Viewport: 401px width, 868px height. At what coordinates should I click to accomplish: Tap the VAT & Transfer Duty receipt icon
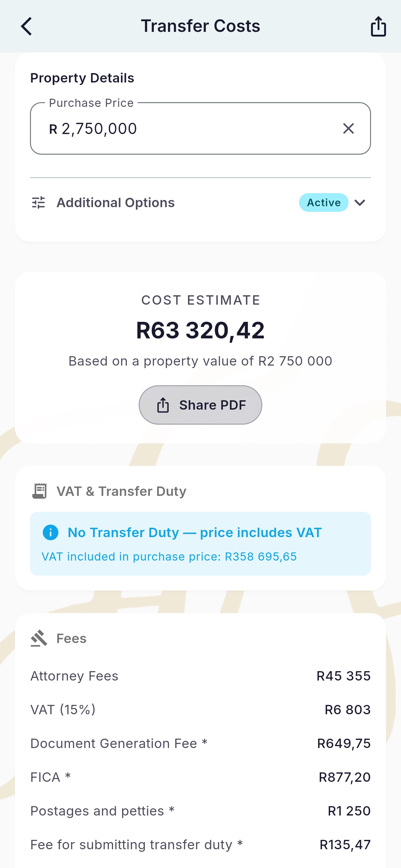pyautogui.click(x=39, y=491)
